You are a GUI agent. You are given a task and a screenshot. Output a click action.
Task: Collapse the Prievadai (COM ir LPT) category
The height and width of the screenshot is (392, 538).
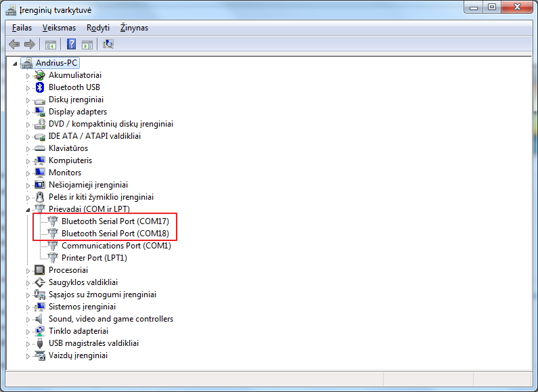(28, 210)
